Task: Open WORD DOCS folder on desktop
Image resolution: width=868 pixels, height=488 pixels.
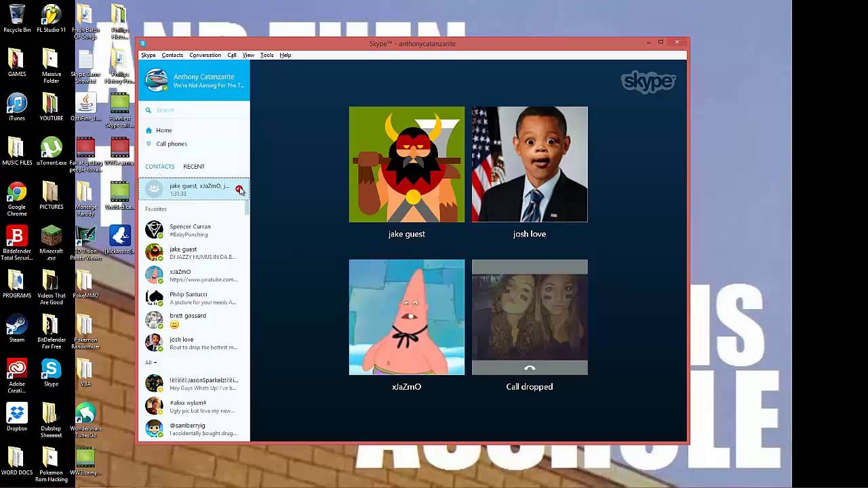Action: [17, 462]
